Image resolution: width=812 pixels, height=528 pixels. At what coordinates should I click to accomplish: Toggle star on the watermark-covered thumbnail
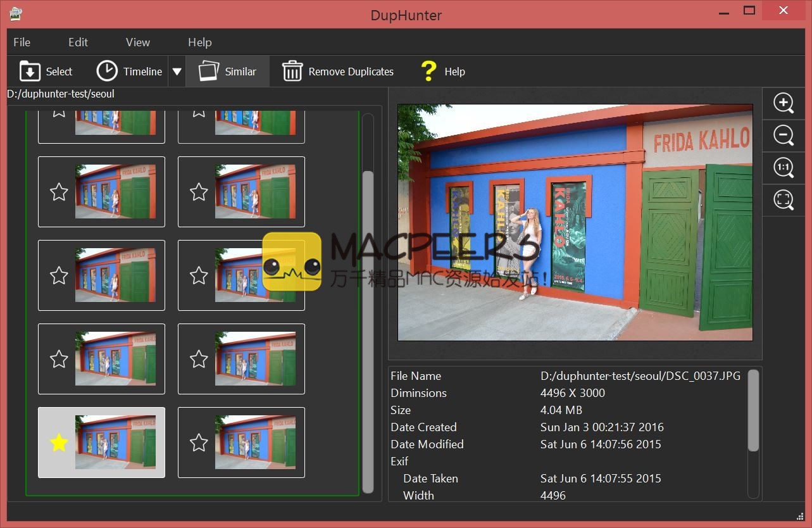[199, 275]
